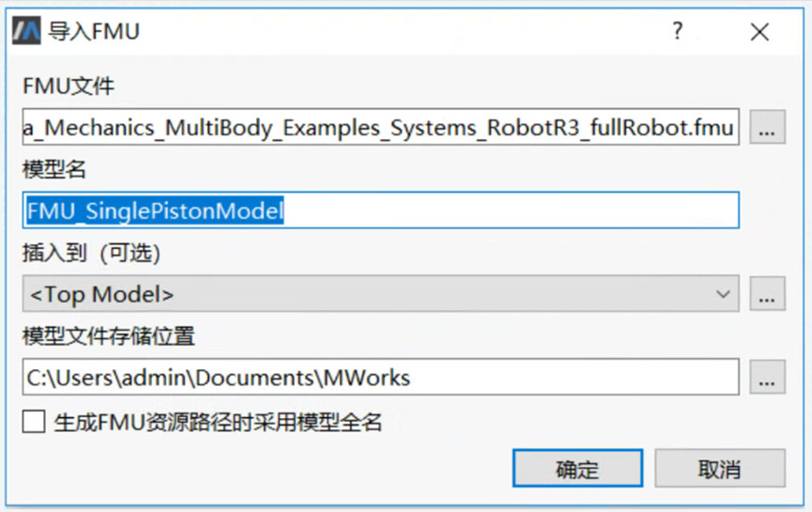This screenshot has width=812, height=512.
Task: Confirm import with the 确定 button
Action: click(x=578, y=469)
